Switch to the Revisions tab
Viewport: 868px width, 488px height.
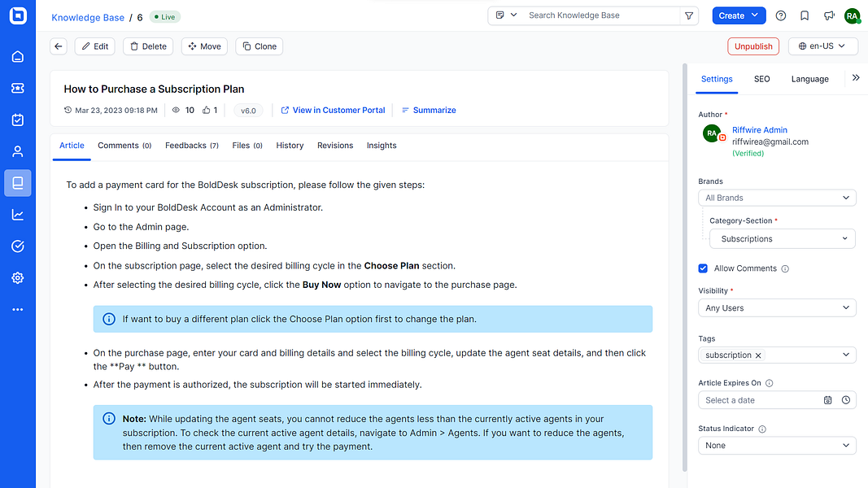(335, 146)
